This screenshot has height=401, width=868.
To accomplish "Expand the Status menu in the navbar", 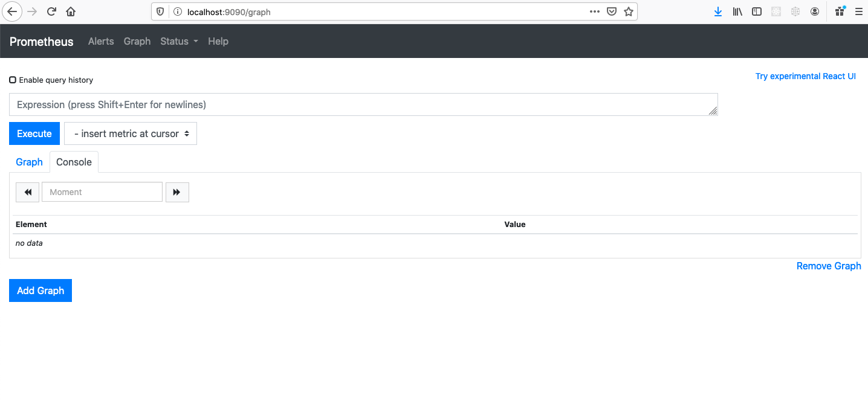I will point(179,41).
